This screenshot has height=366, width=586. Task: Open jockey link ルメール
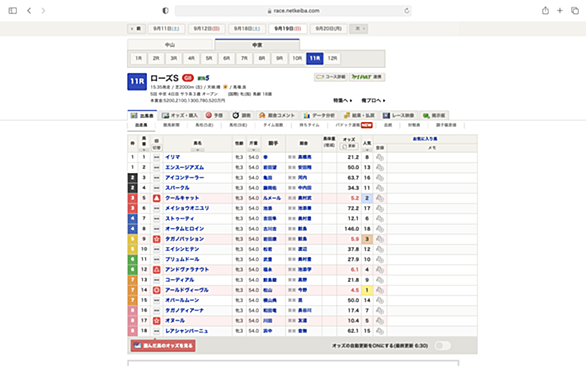click(x=272, y=198)
